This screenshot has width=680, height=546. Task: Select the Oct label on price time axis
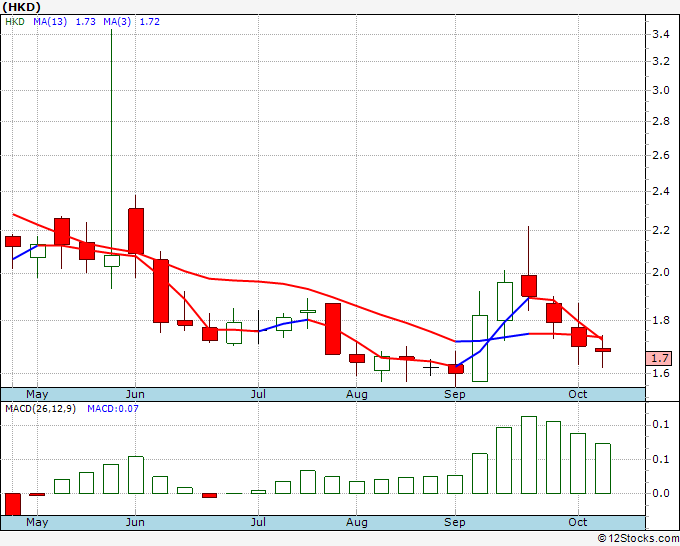click(578, 394)
